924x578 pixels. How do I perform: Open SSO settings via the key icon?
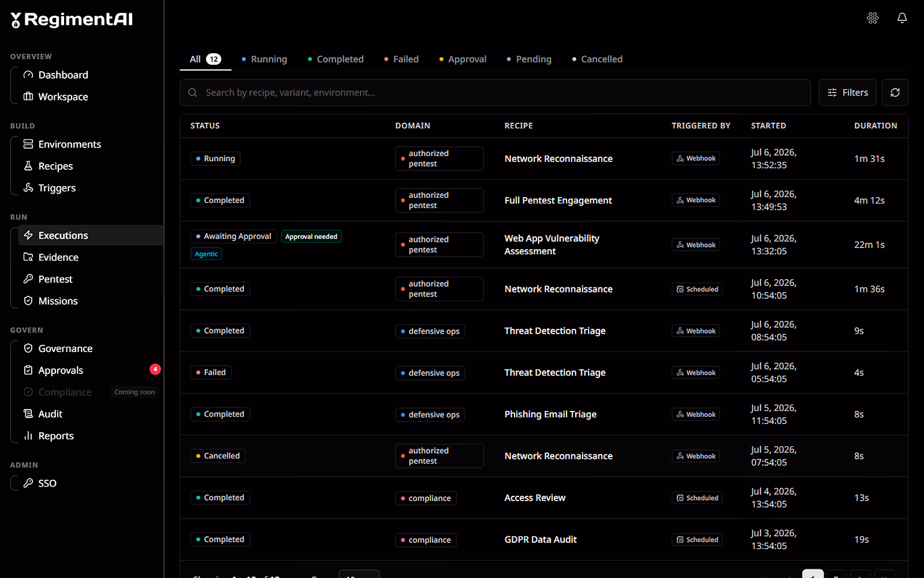click(28, 483)
